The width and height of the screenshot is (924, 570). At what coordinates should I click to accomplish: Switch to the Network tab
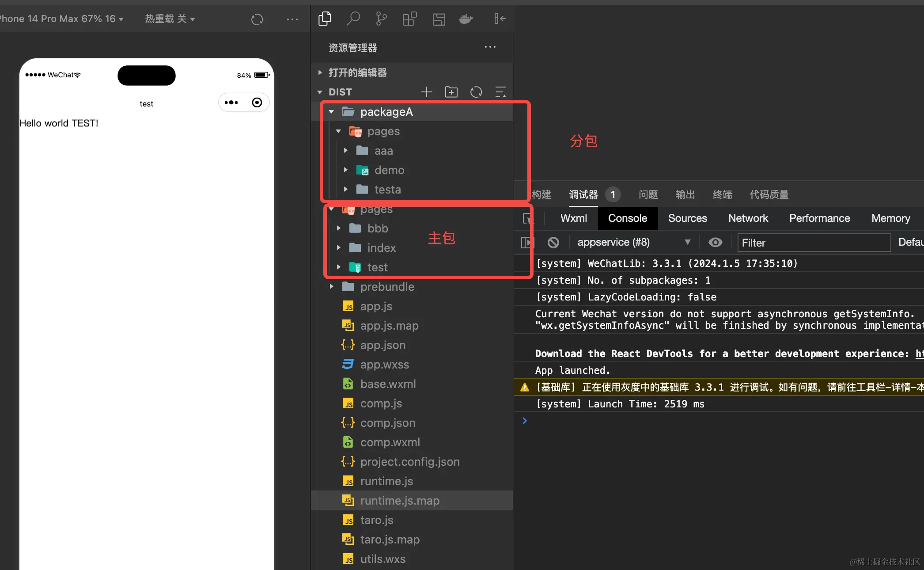click(748, 218)
